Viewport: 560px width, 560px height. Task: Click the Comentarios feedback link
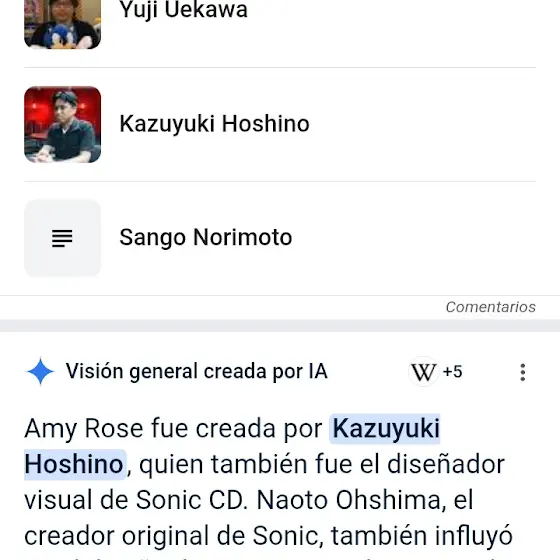[x=490, y=307]
